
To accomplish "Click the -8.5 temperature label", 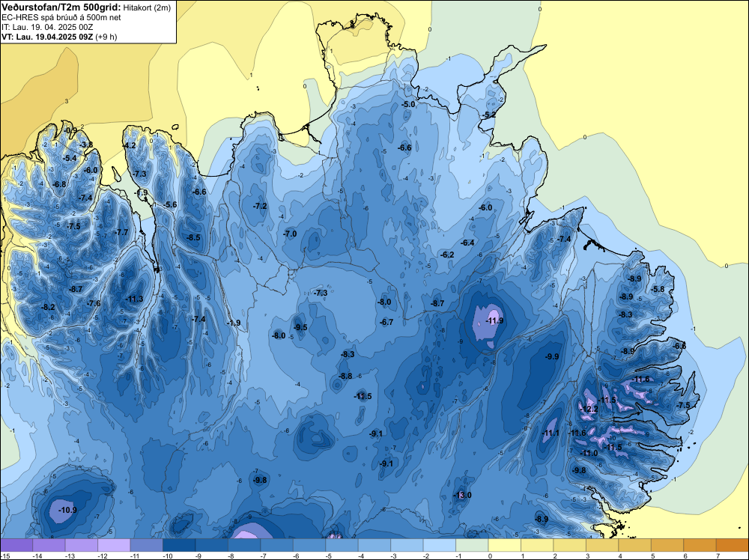I will [193, 237].
